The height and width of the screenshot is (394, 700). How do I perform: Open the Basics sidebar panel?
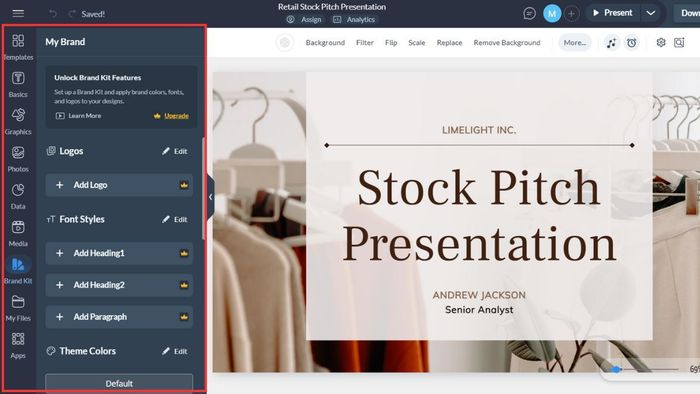tap(18, 84)
